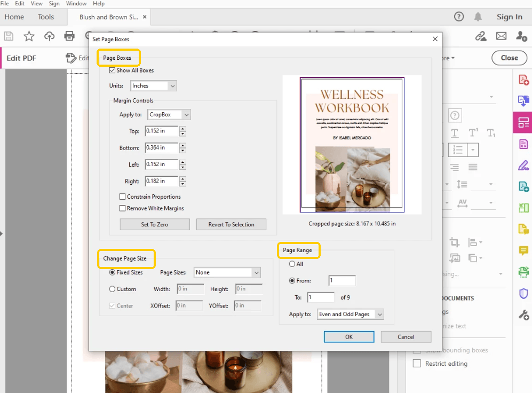Click the character spacing AV icon
The image size is (532, 393).
pyautogui.click(x=463, y=203)
